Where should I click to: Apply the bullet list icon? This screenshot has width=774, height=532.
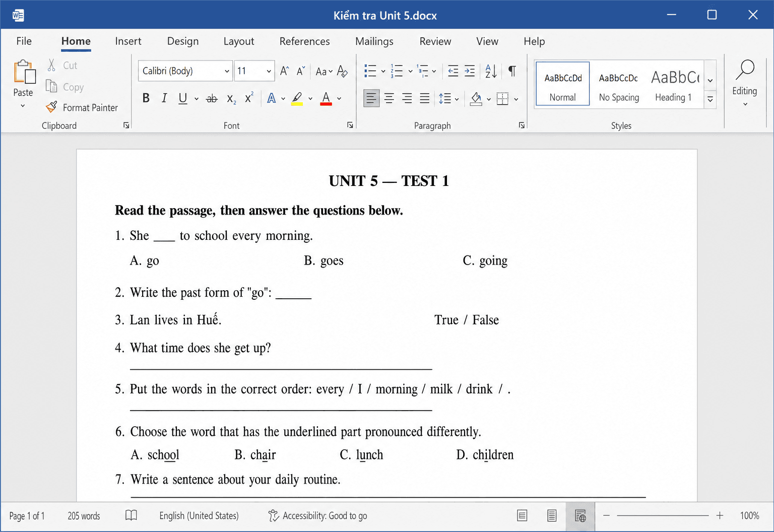coord(370,71)
